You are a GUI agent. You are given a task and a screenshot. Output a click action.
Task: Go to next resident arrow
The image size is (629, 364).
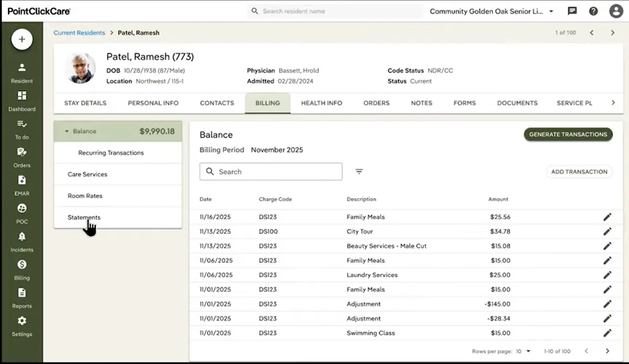point(613,33)
